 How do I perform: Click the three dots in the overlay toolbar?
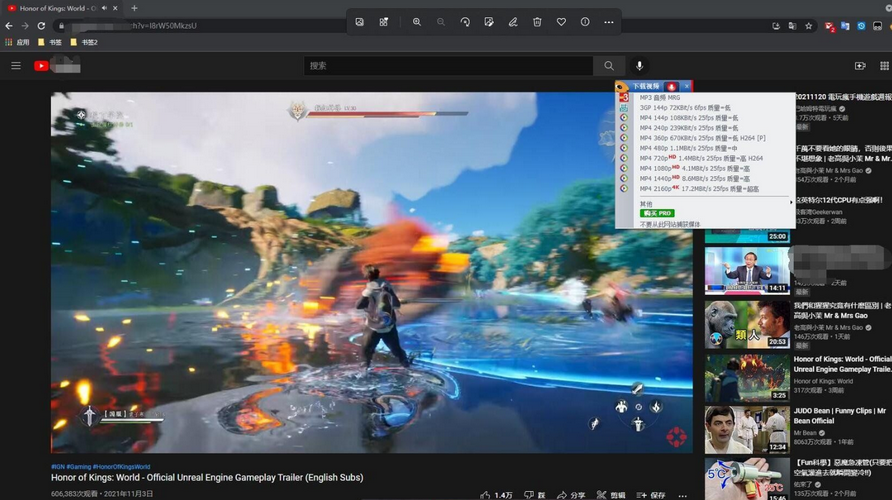(609, 22)
